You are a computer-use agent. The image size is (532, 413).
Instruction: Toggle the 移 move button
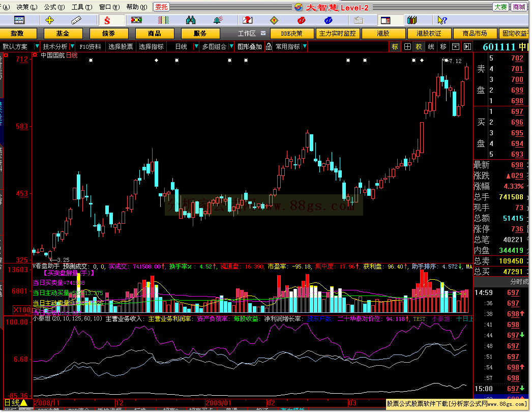pos(443,46)
